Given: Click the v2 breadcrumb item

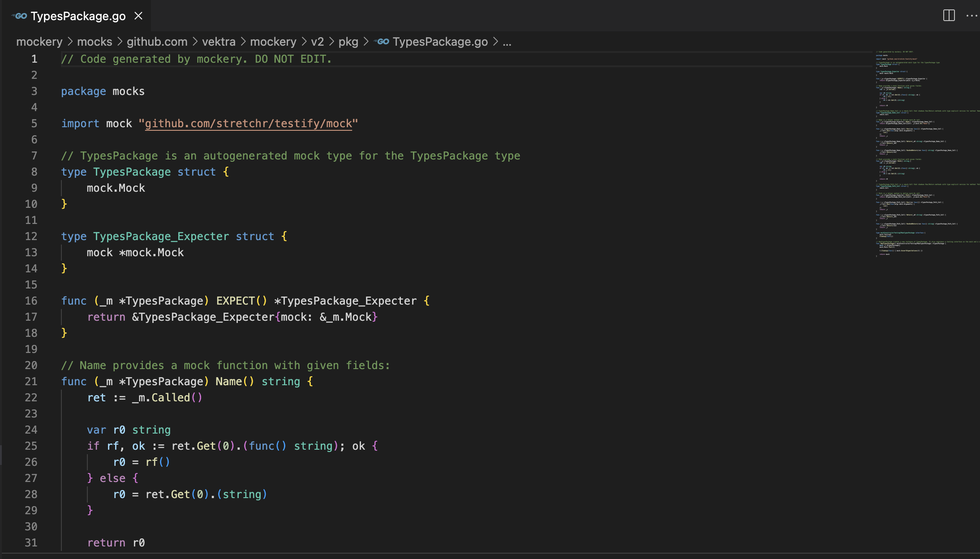Looking at the screenshot, I should tap(317, 42).
